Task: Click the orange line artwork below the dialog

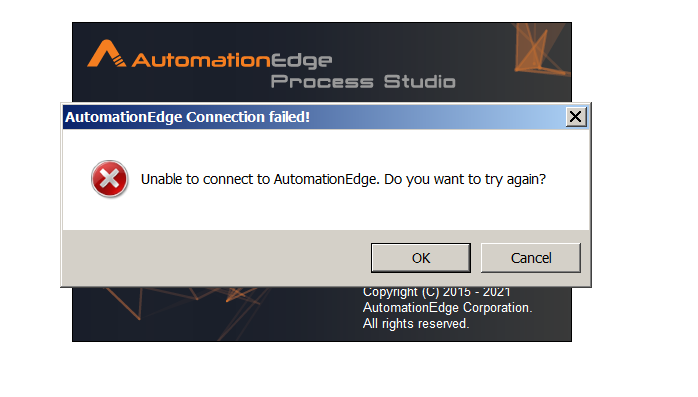Action: point(187,307)
